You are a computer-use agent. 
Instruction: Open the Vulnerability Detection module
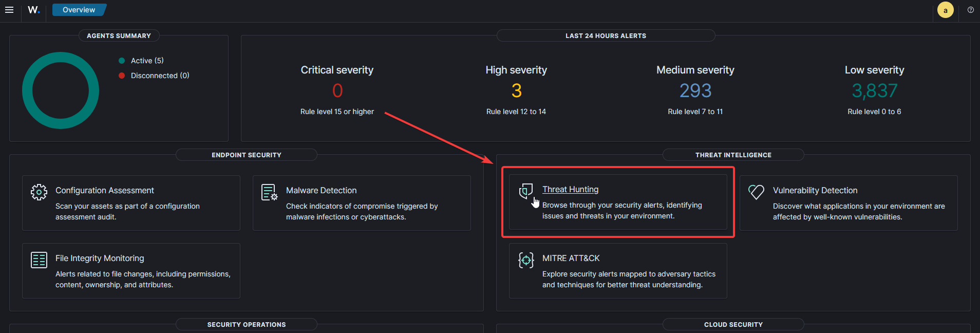815,190
